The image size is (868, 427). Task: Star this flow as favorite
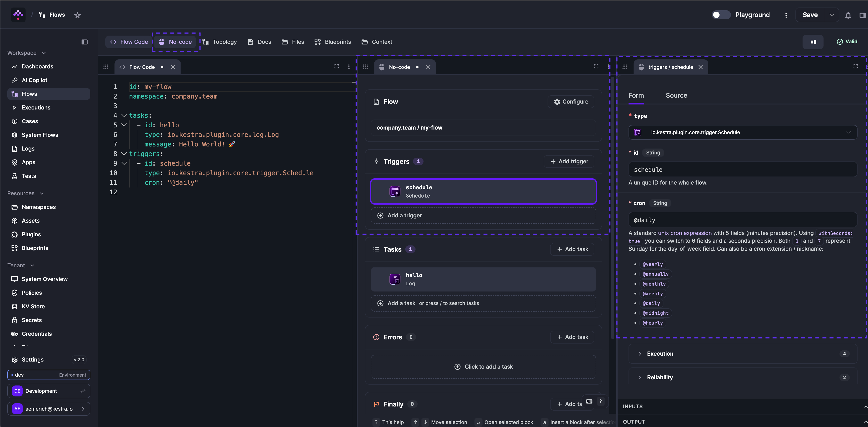(78, 15)
